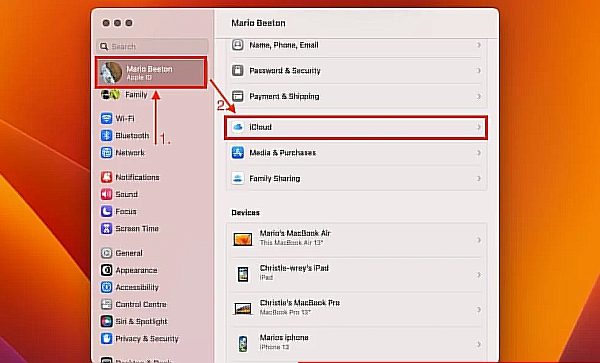Open Screen Time label in sidebar

(x=137, y=228)
